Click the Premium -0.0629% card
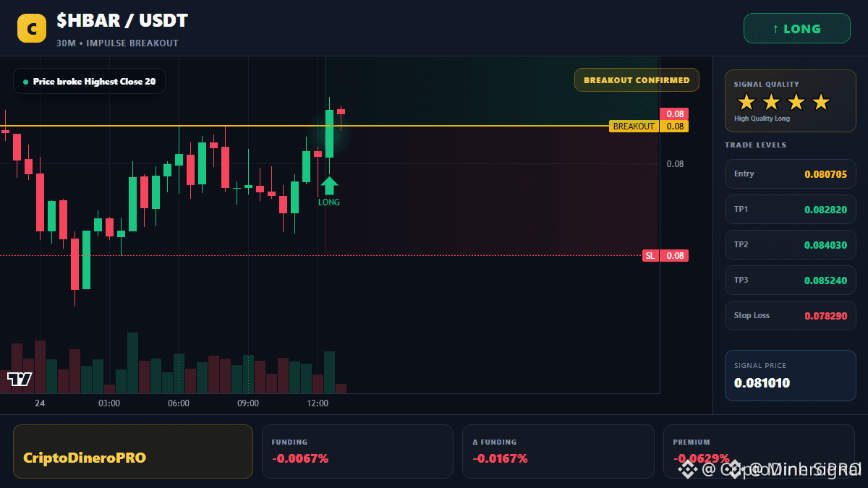The width and height of the screenshot is (868, 488). coord(759,451)
